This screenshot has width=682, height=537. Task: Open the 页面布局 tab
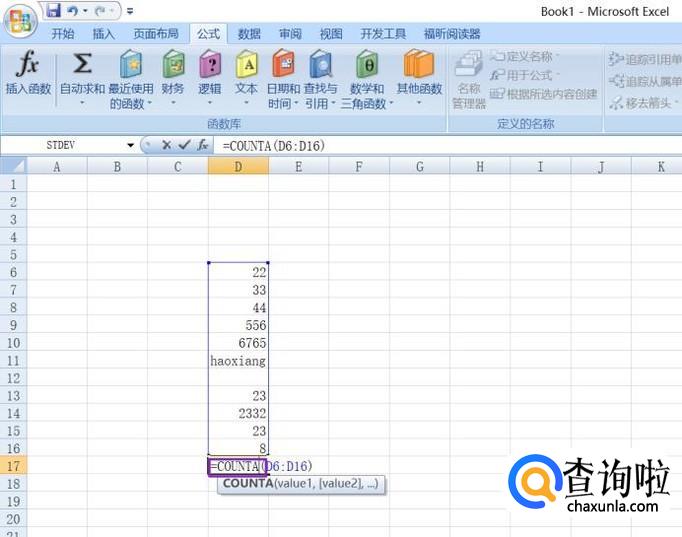(156, 33)
